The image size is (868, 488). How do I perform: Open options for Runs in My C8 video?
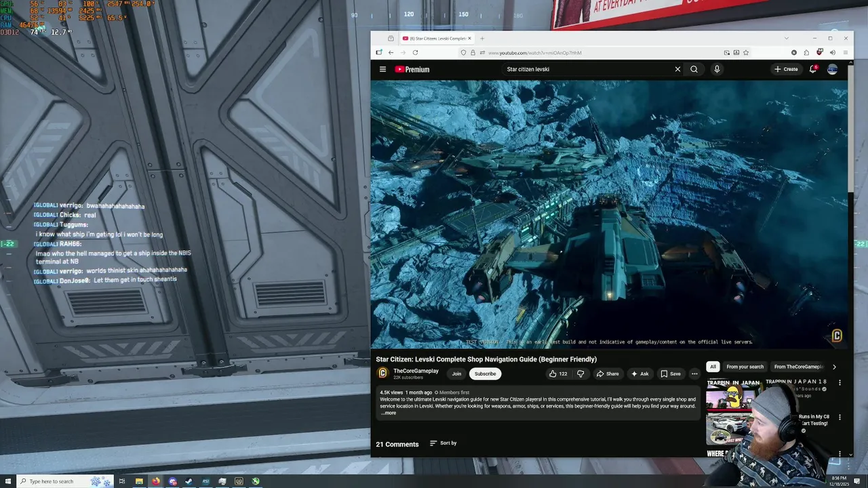click(x=840, y=418)
